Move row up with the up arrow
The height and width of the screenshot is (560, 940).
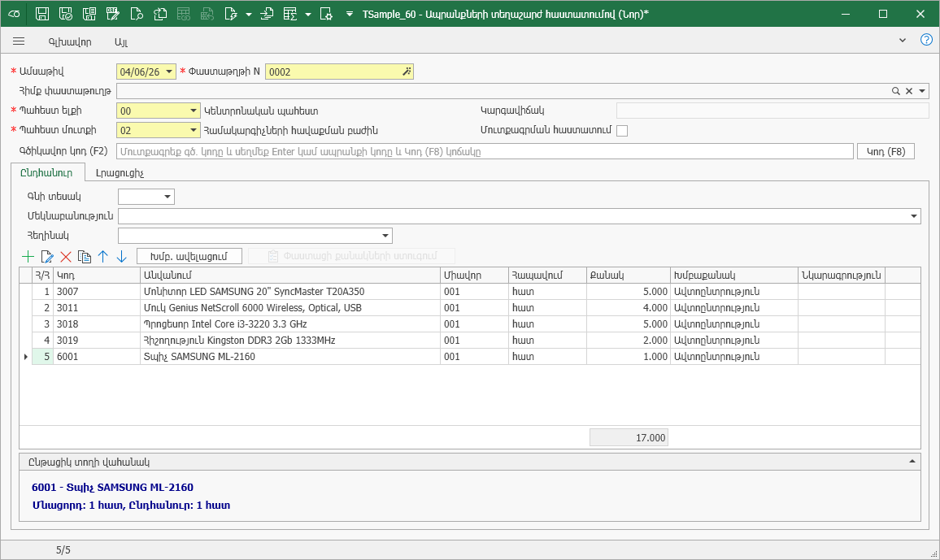tap(103, 256)
